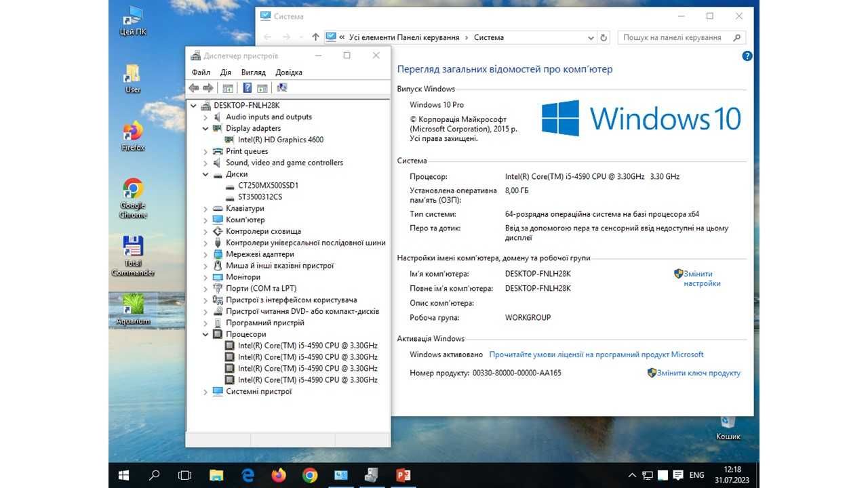868x488 pixels.
Task: Select first Intel Core i5-4590 processor entry
Action: tap(307, 346)
